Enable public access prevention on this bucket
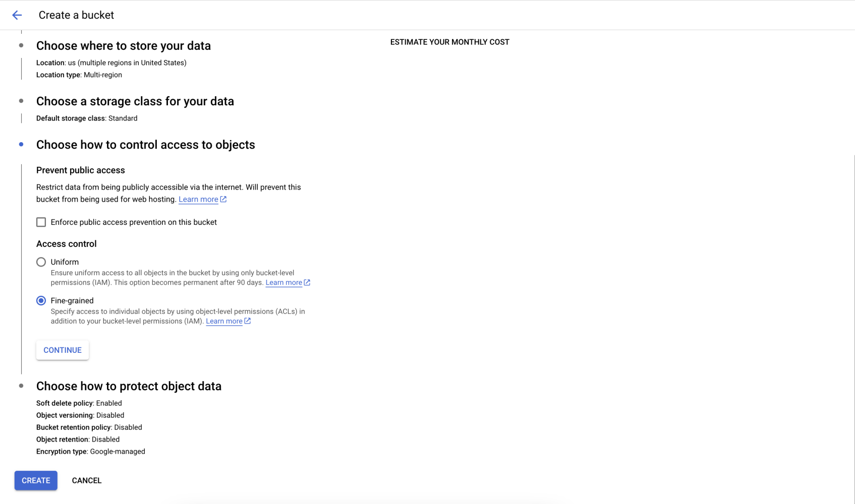 [x=41, y=222]
